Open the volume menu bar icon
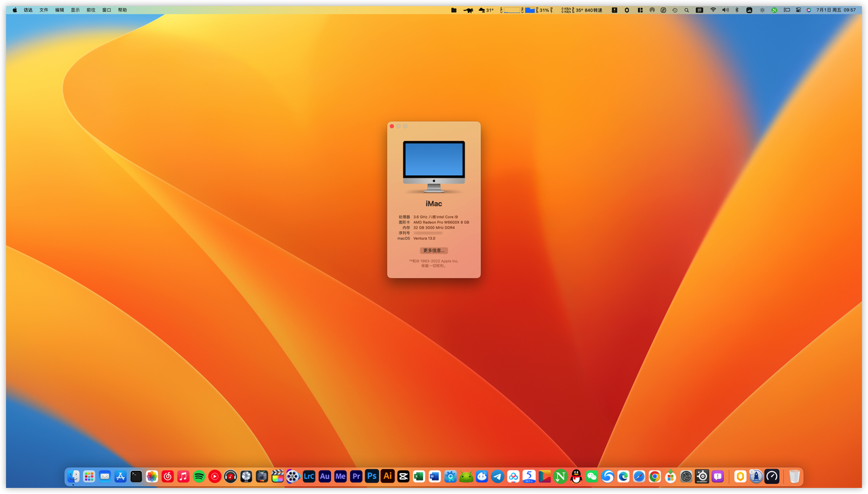The width and height of the screenshot is (868, 494). tap(725, 10)
